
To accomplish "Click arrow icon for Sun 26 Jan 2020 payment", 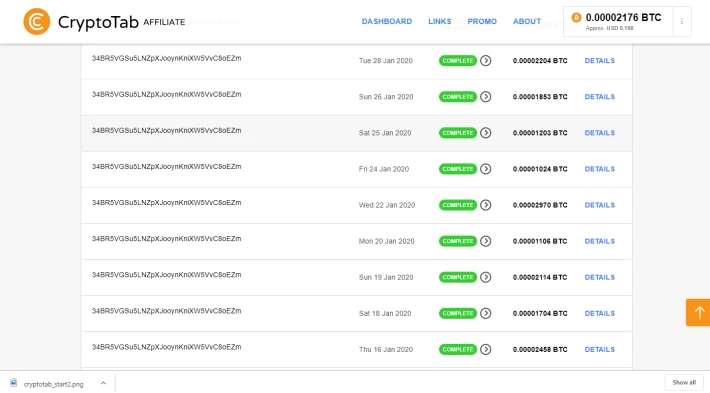I will click(485, 97).
